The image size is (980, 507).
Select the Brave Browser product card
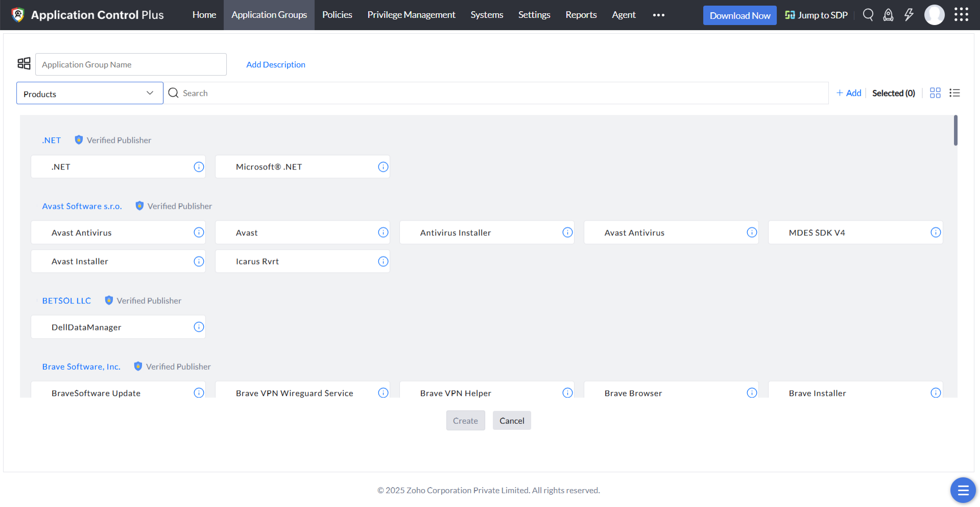pyautogui.click(x=671, y=390)
